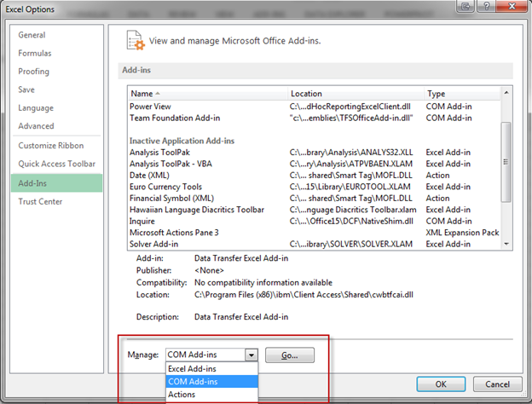
Task: Select the Add-Ins category
Action: [x=56, y=183]
